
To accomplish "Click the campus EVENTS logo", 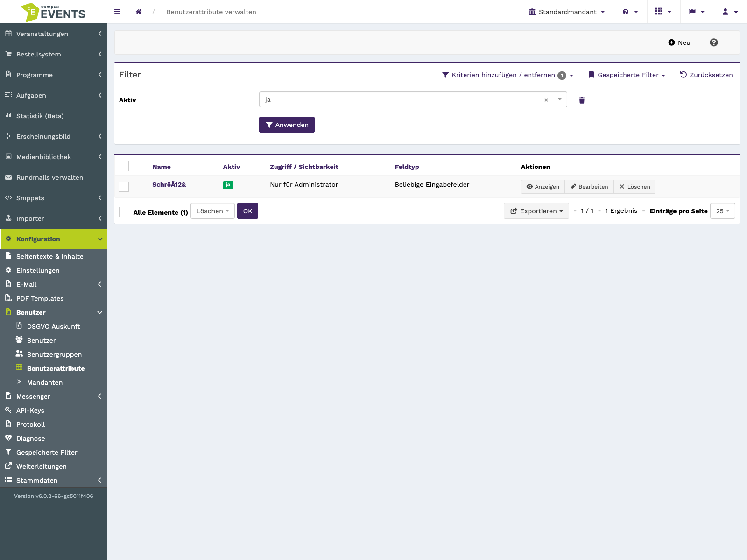I will [x=53, y=12].
